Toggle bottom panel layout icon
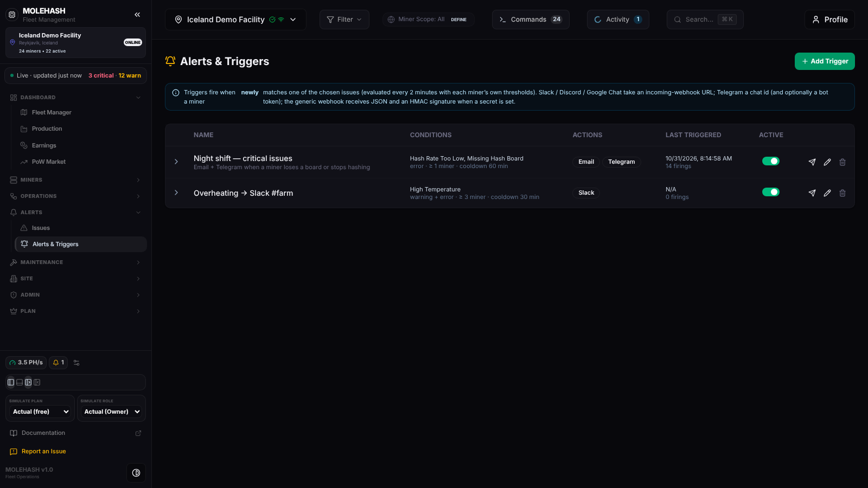 pos(20,382)
